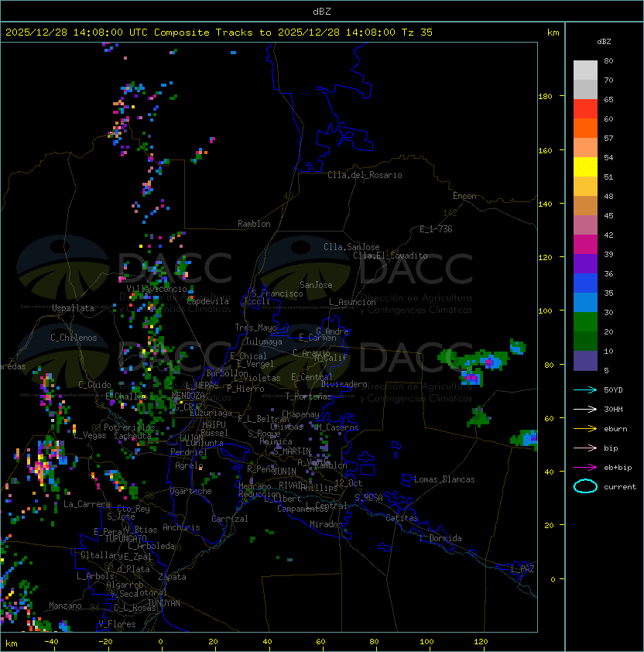Select the 'current' legend label
The image size is (644, 652).
coord(620,487)
